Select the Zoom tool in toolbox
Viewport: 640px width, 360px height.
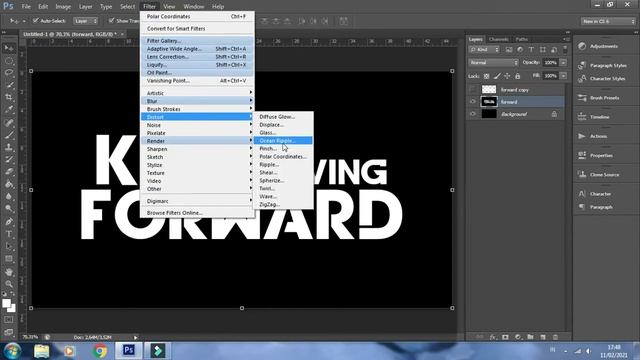9,284
